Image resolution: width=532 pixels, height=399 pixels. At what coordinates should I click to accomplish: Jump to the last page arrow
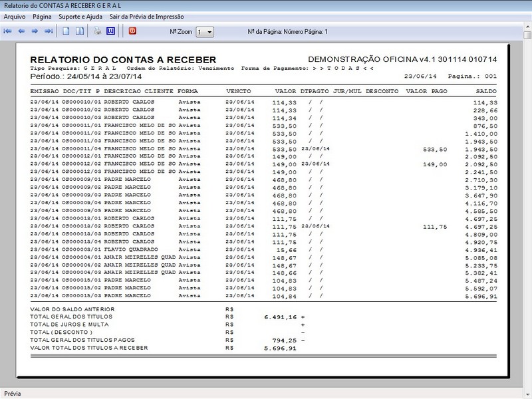[x=48, y=31]
